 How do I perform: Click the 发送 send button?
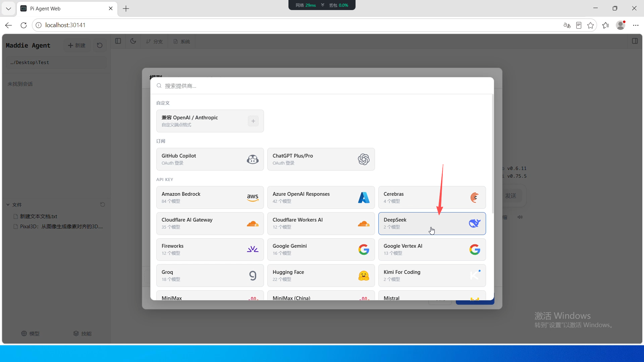tap(511, 196)
